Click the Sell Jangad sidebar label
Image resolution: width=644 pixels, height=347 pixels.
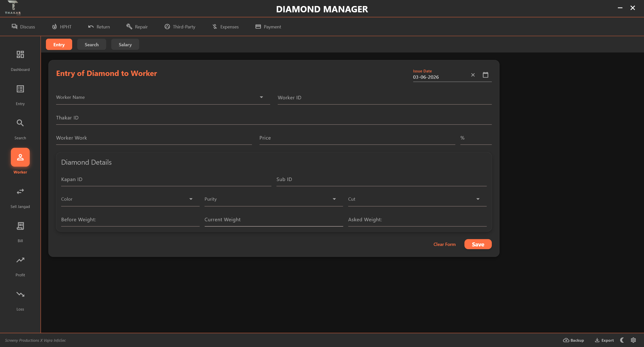[x=20, y=206]
